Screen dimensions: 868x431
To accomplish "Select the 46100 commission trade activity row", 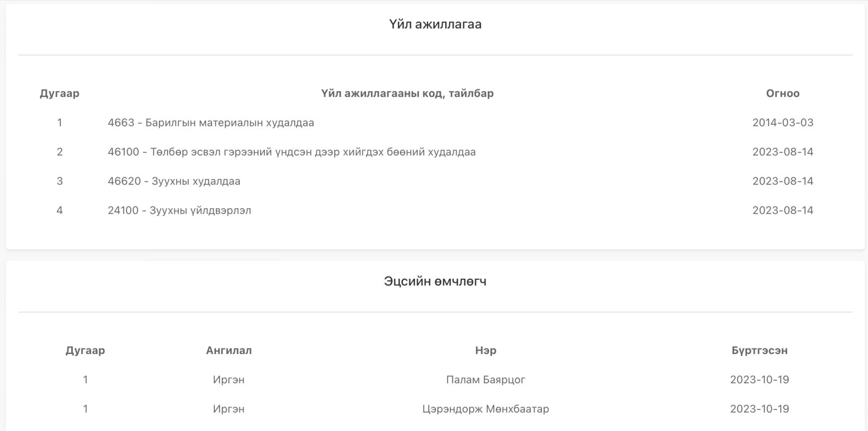I will (291, 152).
